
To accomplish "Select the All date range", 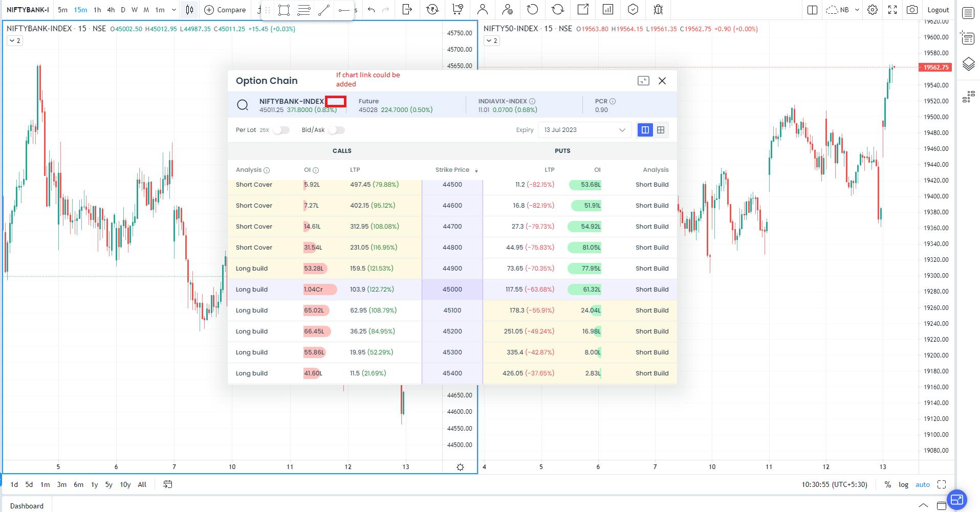I will click(x=142, y=484).
